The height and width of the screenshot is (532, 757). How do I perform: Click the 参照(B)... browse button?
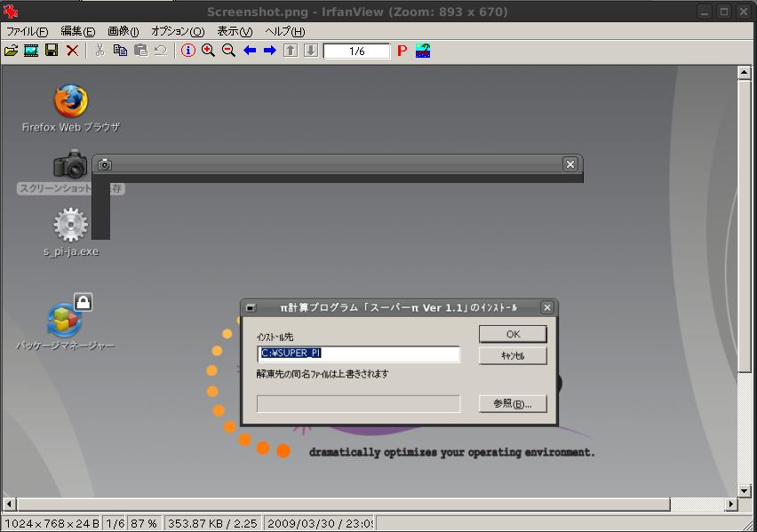(x=513, y=403)
